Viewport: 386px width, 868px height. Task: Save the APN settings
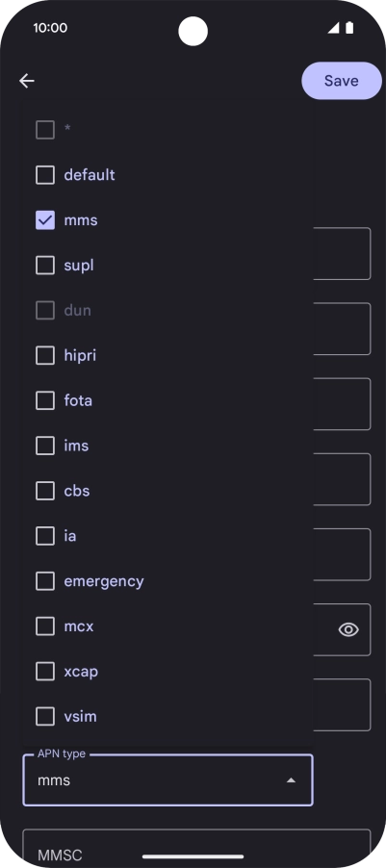(x=341, y=81)
